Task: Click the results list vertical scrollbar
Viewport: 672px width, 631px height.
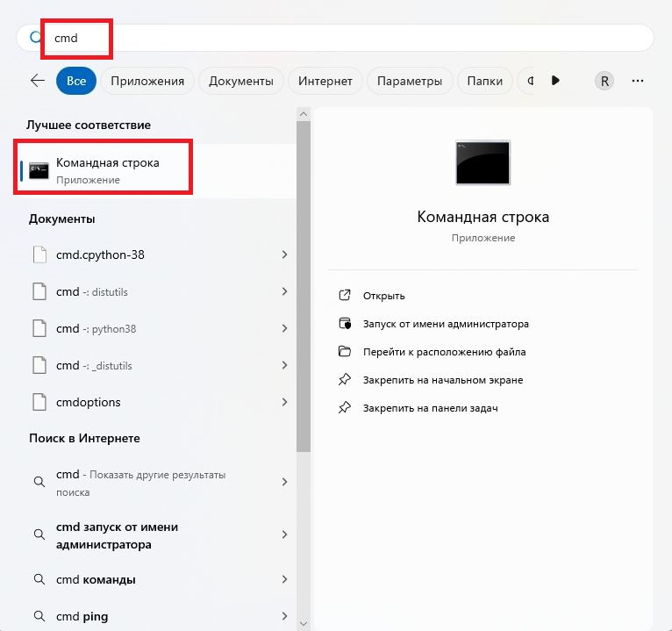Action: (x=303, y=290)
